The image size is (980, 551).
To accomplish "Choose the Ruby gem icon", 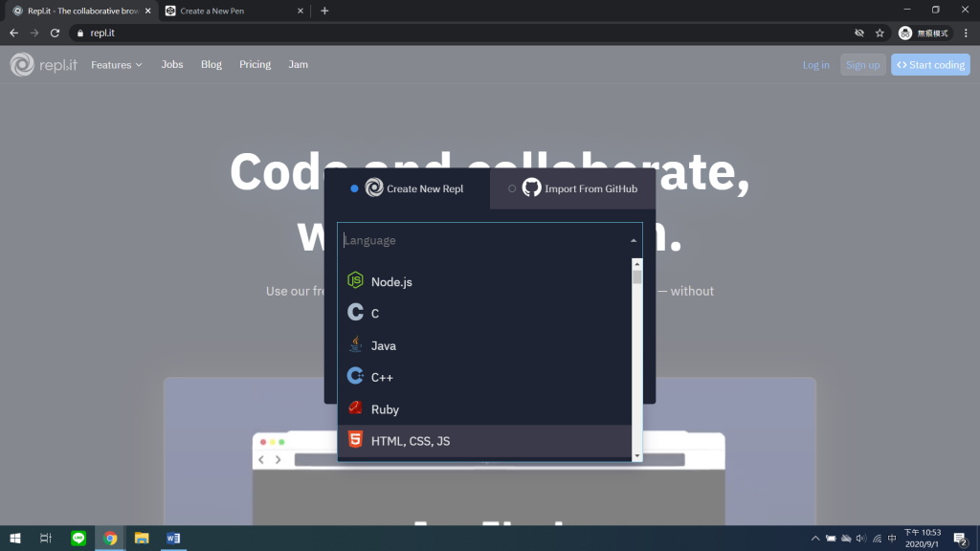I will pyautogui.click(x=355, y=408).
